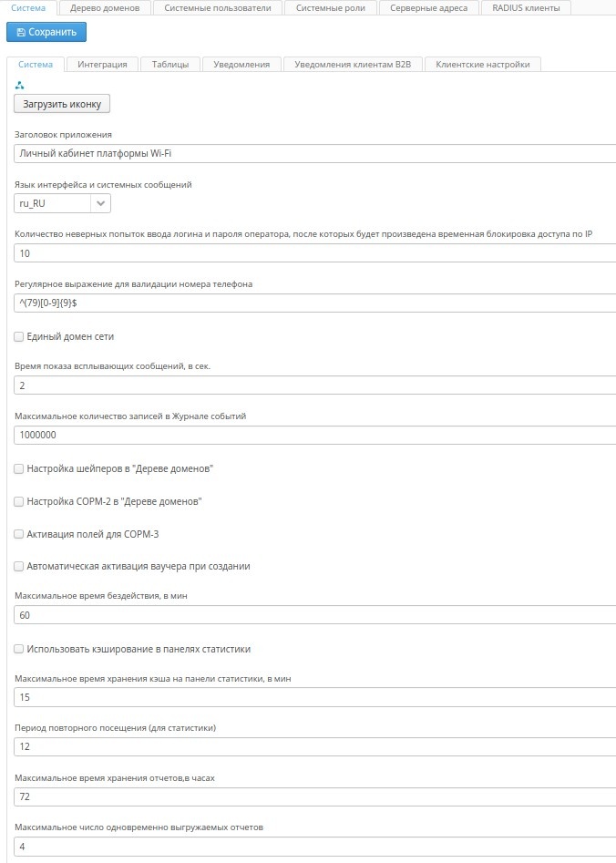This screenshot has height=863, width=616.
Task: Click the Заголовок приложения text field
Action: [314, 153]
